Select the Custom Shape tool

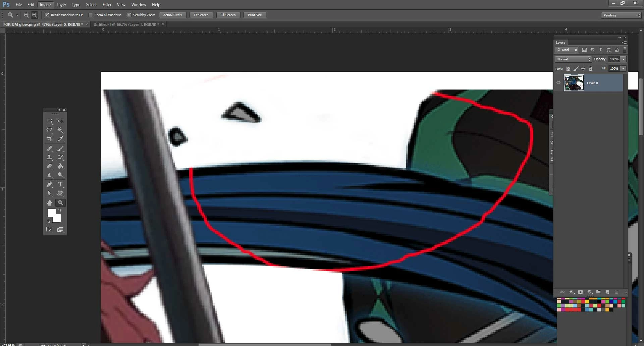[x=60, y=193]
